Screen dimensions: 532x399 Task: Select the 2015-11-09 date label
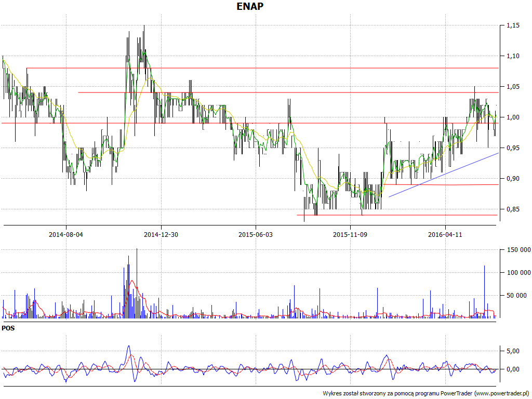(350, 234)
